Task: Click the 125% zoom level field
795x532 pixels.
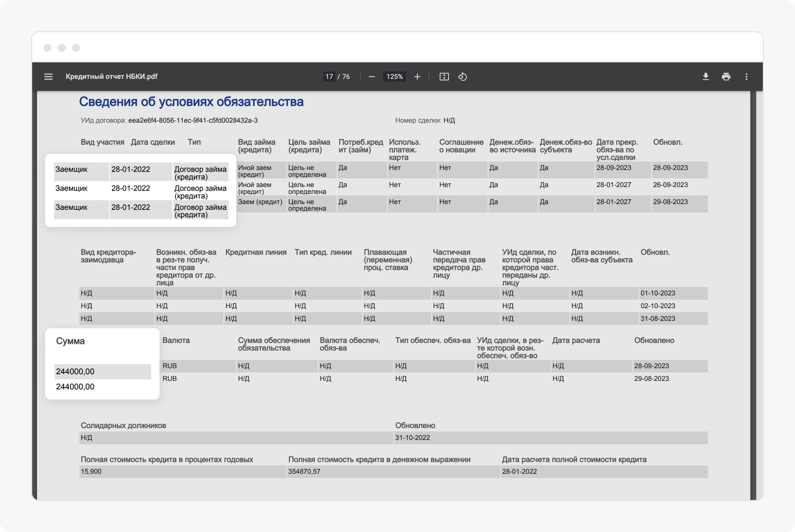Action: [394, 77]
